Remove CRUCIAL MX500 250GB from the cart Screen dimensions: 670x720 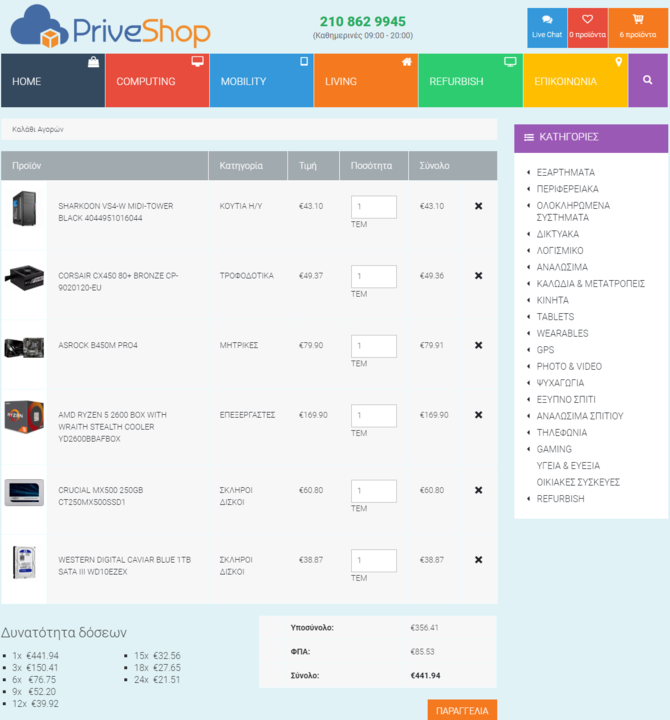(479, 490)
